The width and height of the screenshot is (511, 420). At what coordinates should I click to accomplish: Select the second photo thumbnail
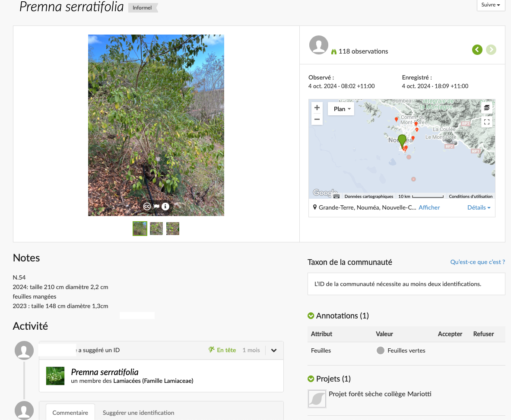[156, 229]
